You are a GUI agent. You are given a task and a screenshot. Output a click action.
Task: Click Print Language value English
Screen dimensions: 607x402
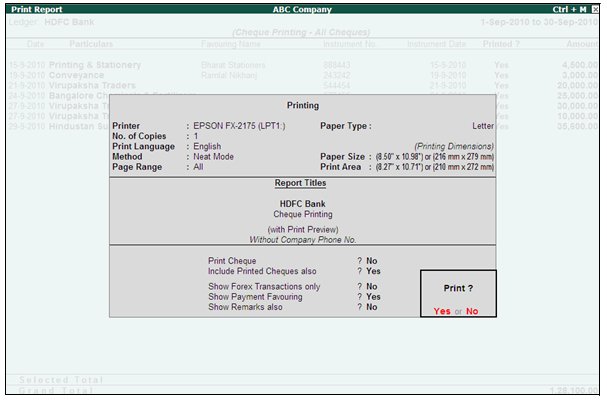(x=207, y=146)
